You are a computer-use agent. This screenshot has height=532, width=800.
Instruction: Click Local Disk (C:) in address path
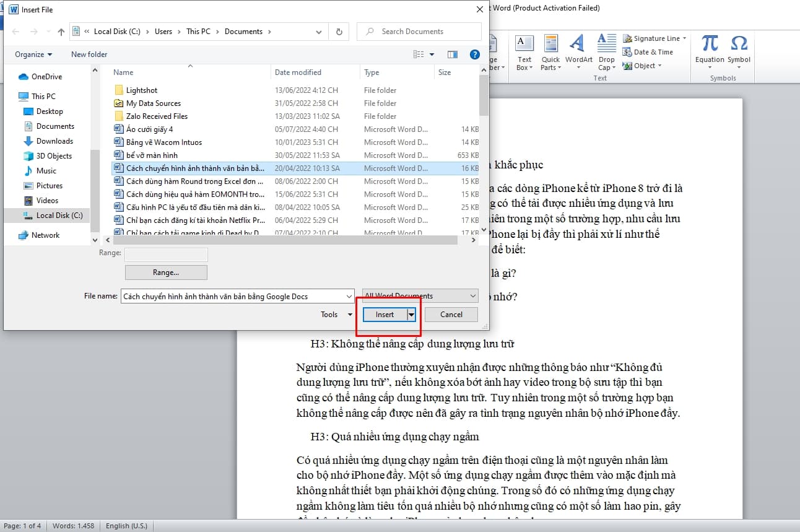pyautogui.click(x=117, y=32)
